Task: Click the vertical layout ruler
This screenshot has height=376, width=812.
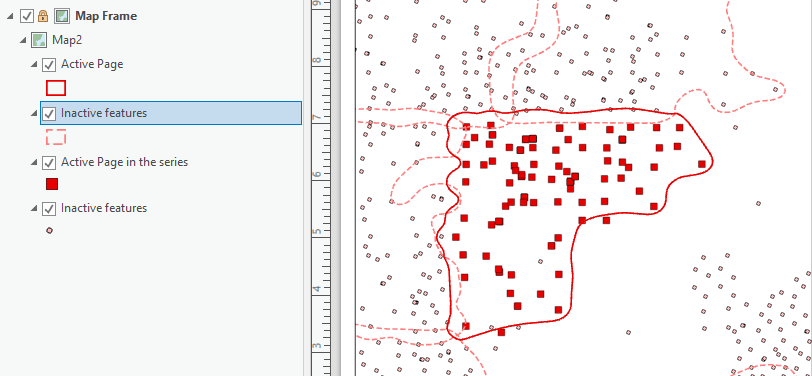Action: (x=322, y=188)
